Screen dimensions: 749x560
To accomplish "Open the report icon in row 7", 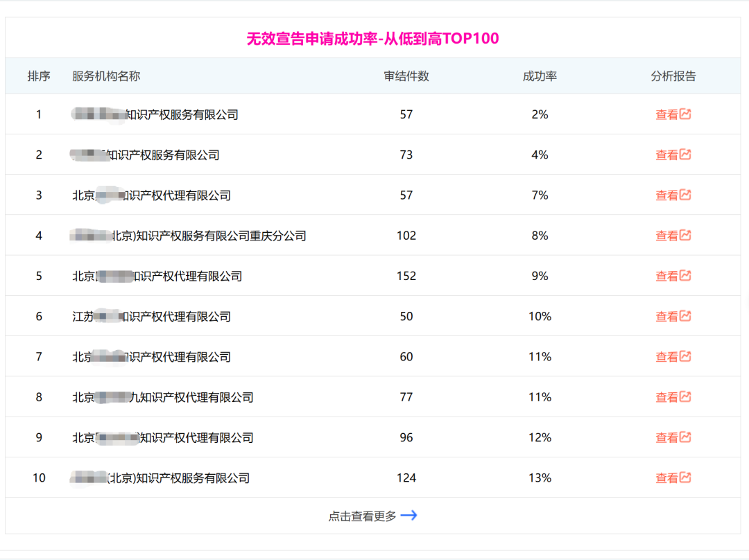I will 685,356.
